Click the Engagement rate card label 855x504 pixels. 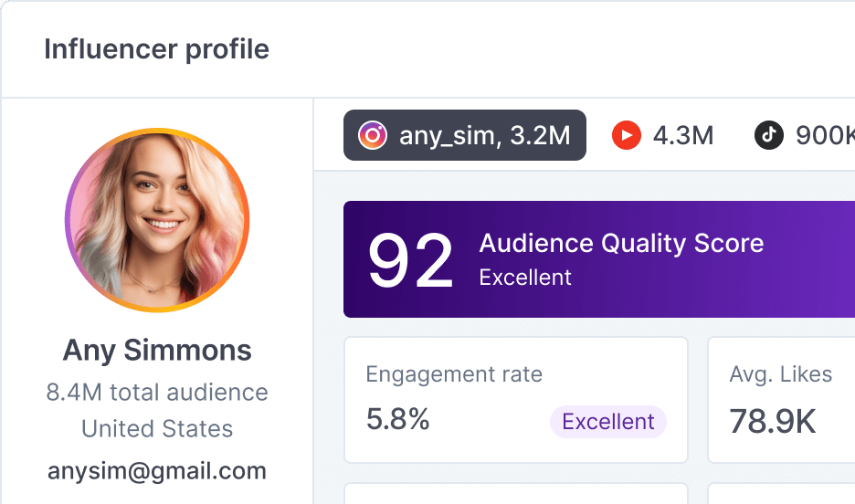click(x=454, y=374)
